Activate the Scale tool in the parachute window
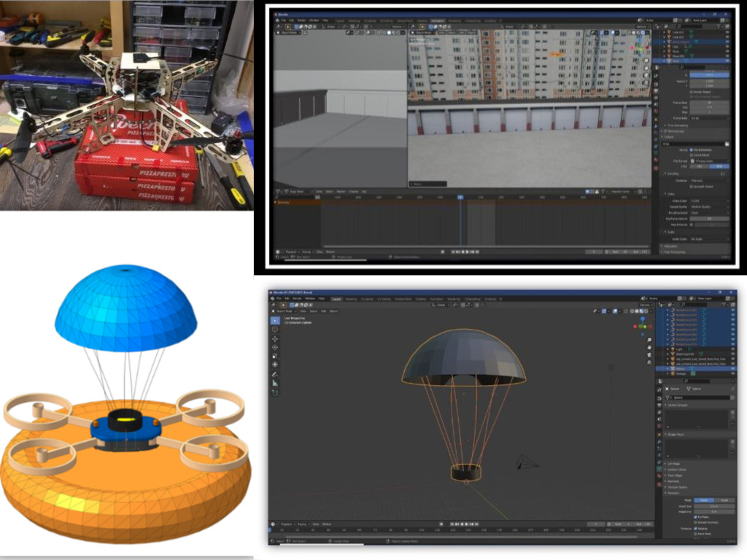This screenshot has height=560, width=747. pyautogui.click(x=275, y=356)
